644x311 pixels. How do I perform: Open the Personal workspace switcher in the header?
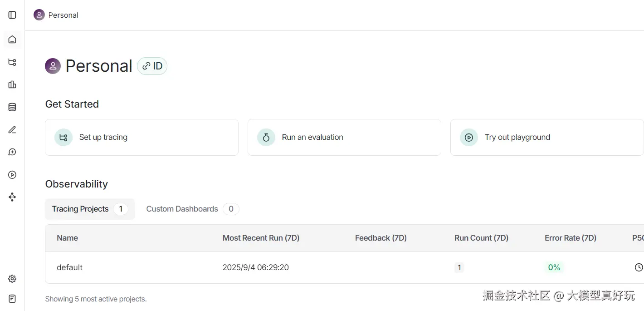click(56, 15)
